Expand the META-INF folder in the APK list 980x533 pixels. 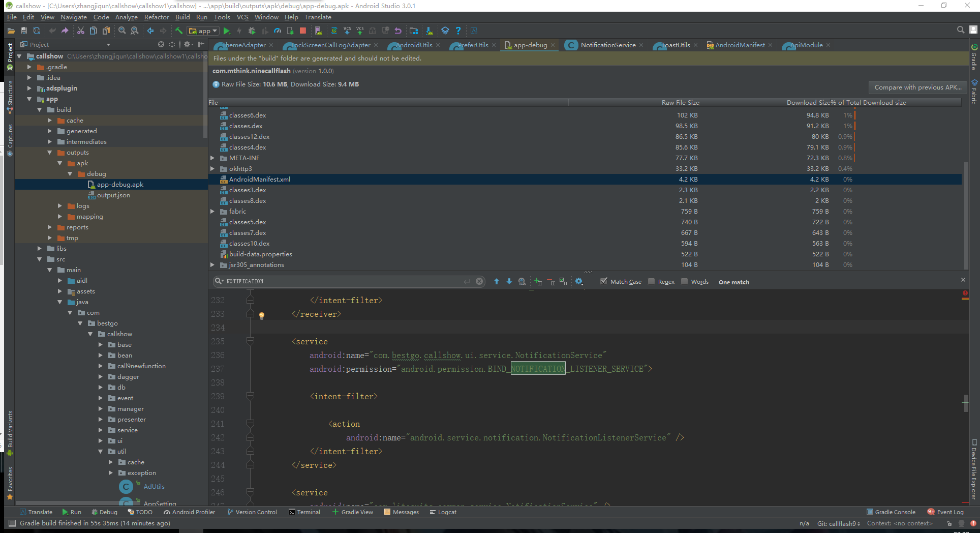coord(212,158)
